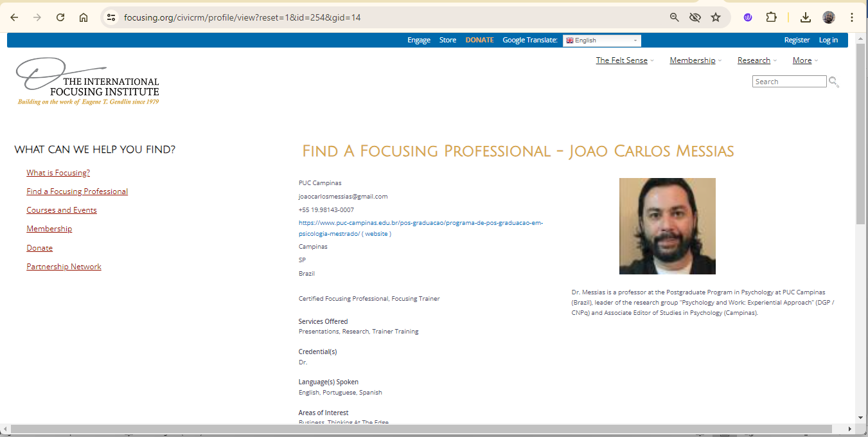Click the site search magnifier icon
The width and height of the screenshot is (868, 437).
point(834,82)
